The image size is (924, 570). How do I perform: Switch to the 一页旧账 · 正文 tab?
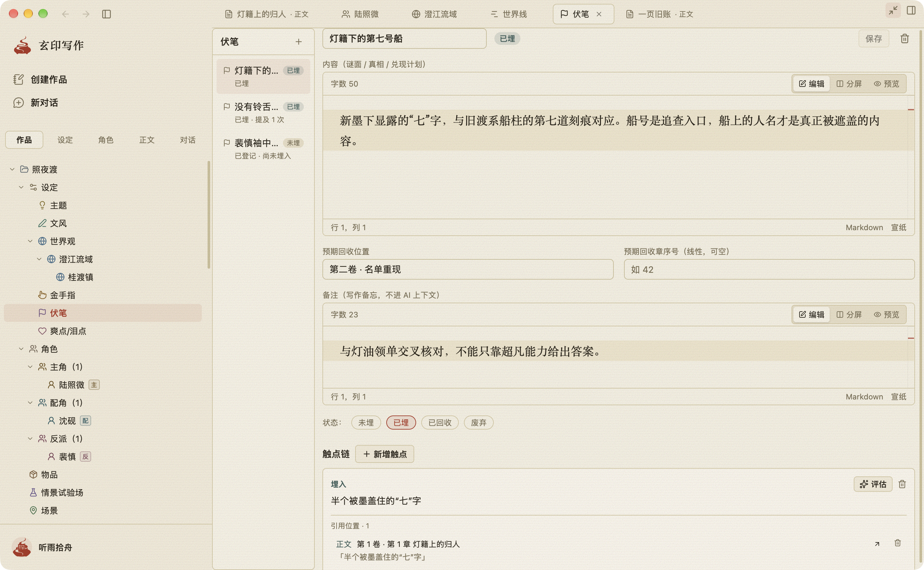(660, 14)
